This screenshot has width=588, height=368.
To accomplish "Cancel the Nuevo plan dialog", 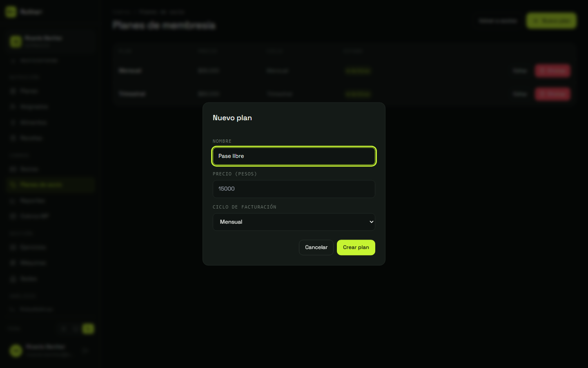I will [x=316, y=247].
